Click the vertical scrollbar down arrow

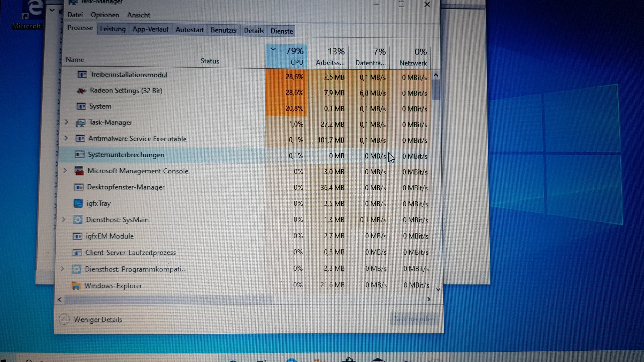[438, 289]
